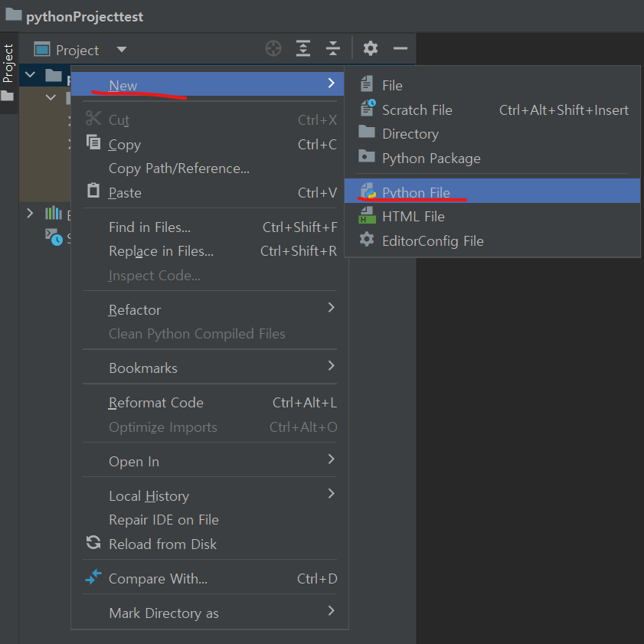This screenshot has height=644, width=644.
Task: Open the Refactor submenu
Action: click(x=210, y=309)
